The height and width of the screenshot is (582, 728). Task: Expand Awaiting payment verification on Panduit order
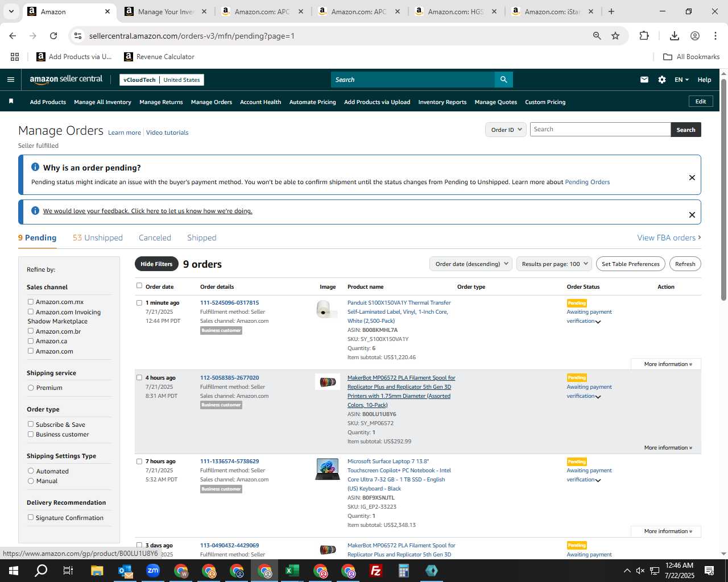click(598, 322)
